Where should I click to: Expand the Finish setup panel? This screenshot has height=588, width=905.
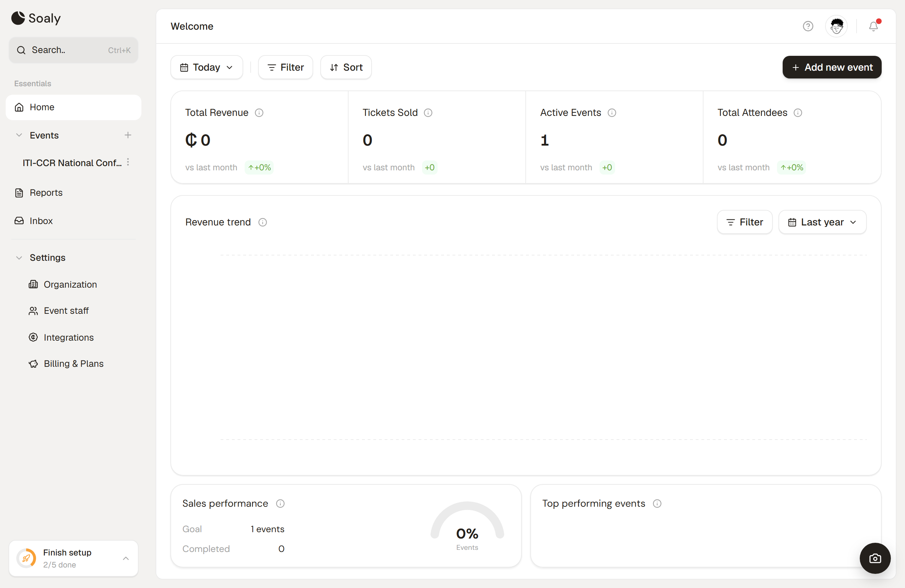tap(126, 558)
